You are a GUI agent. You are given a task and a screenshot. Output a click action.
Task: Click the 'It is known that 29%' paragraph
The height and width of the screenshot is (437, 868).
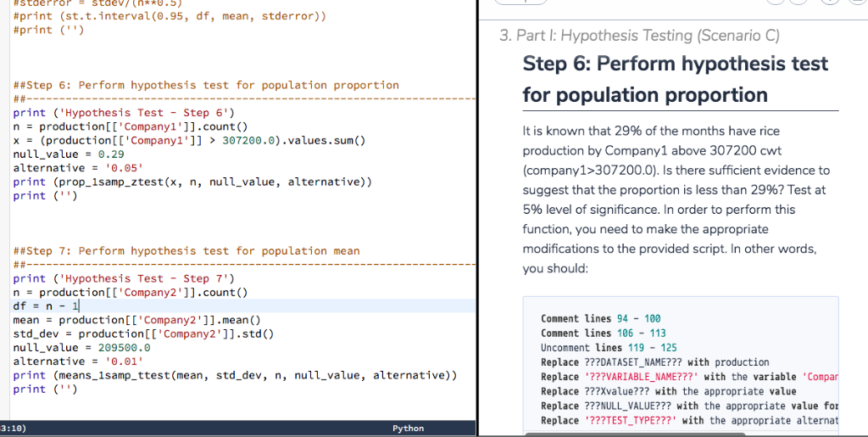pos(676,199)
